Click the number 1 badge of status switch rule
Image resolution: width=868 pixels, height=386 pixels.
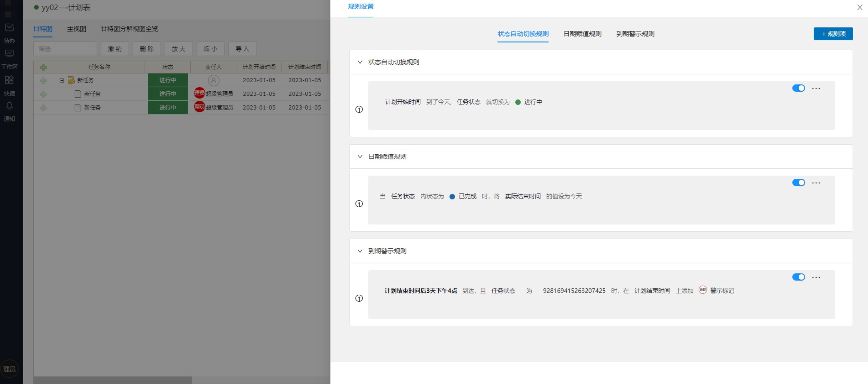tap(359, 110)
